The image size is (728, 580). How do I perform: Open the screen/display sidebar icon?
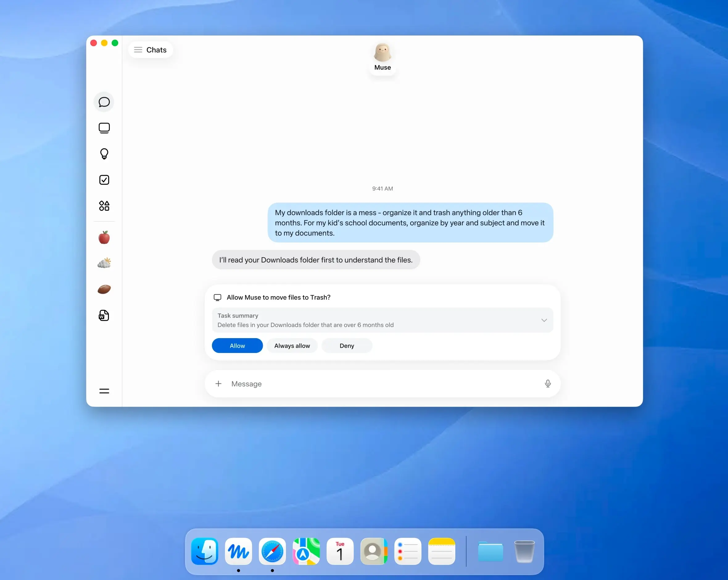click(104, 128)
